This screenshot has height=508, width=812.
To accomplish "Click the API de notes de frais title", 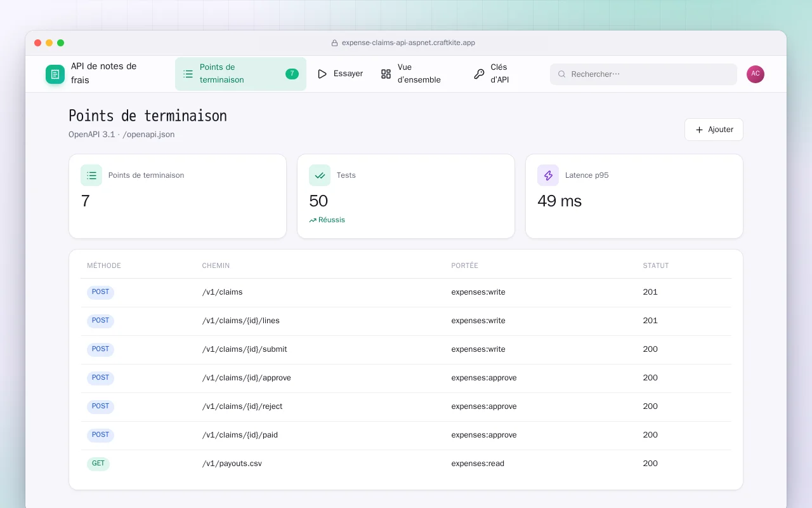I will (x=104, y=73).
